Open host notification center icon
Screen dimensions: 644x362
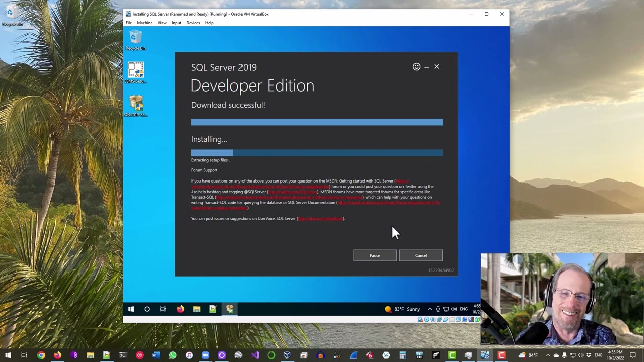click(x=633, y=355)
